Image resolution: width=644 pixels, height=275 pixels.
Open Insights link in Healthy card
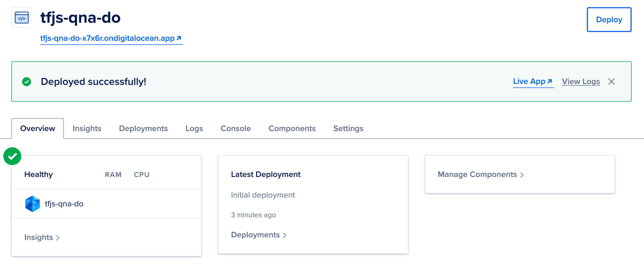(42, 237)
